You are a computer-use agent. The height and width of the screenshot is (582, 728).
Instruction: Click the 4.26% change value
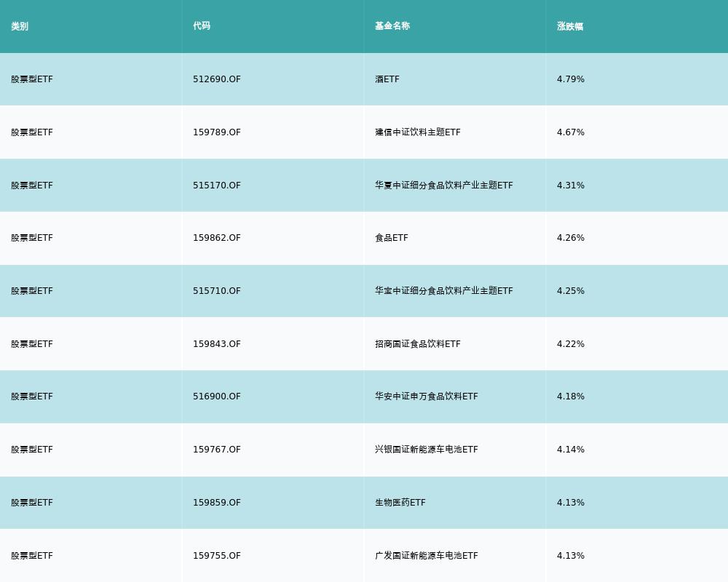[x=571, y=238]
